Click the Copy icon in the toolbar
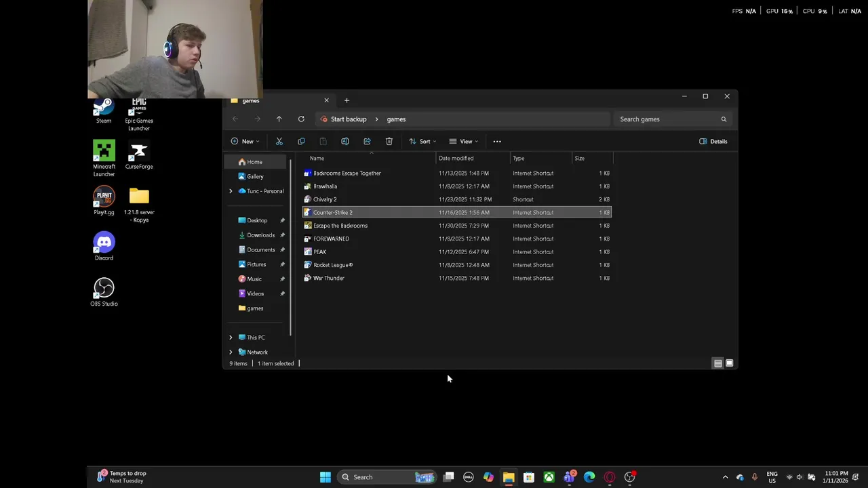 [301, 141]
